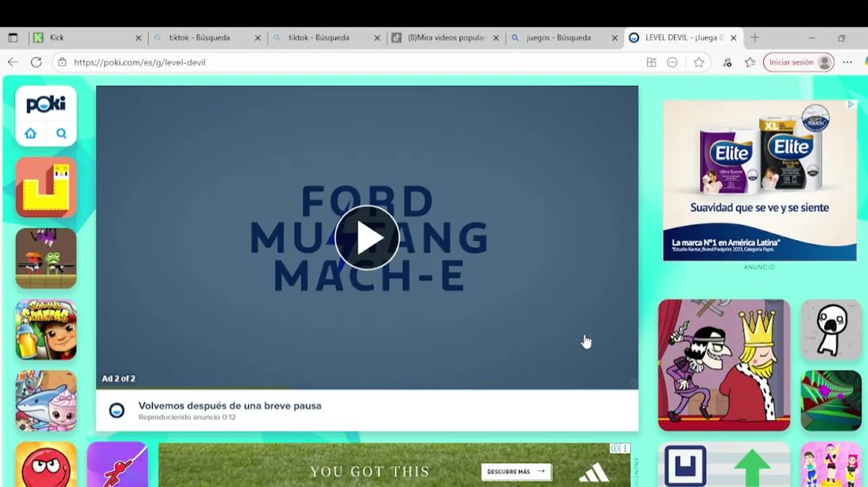View site information lock icon

(x=62, y=62)
